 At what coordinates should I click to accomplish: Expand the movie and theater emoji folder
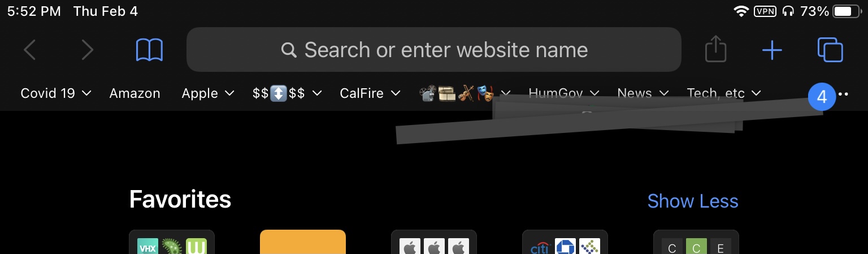pos(465,93)
